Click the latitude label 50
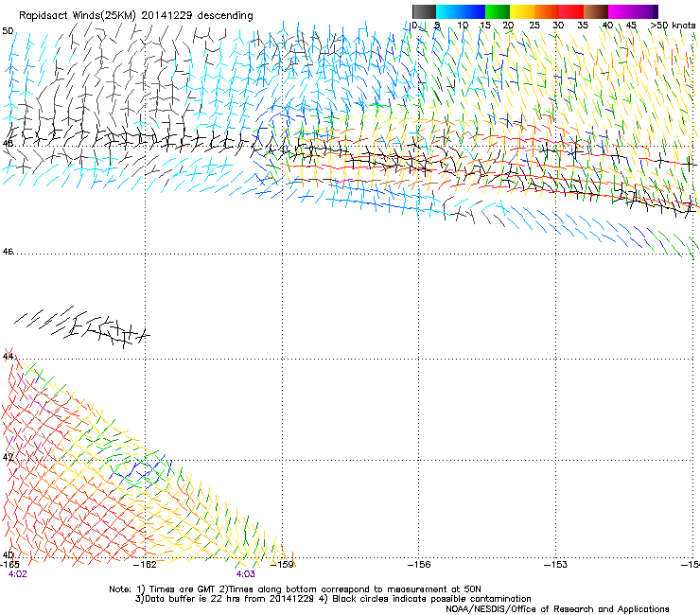 pyautogui.click(x=8, y=31)
